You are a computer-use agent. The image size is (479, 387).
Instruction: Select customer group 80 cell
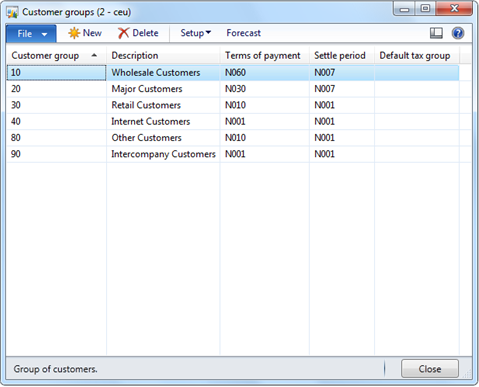56,138
